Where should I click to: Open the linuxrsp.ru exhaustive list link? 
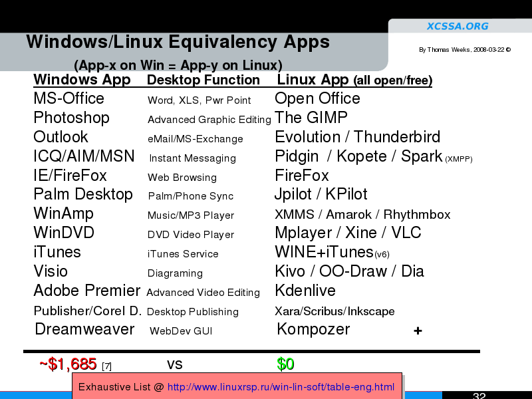pos(281,387)
